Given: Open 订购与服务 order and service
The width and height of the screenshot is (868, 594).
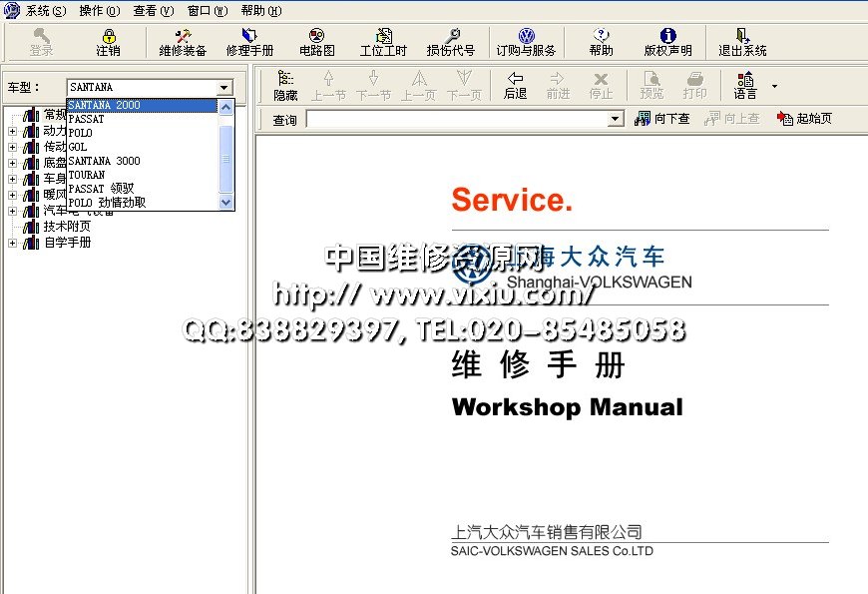Looking at the screenshot, I should pyautogui.click(x=526, y=42).
